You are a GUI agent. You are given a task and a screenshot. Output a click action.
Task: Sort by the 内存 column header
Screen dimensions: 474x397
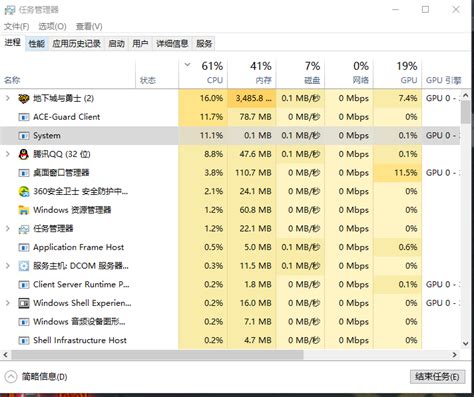[x=252, y=74]
